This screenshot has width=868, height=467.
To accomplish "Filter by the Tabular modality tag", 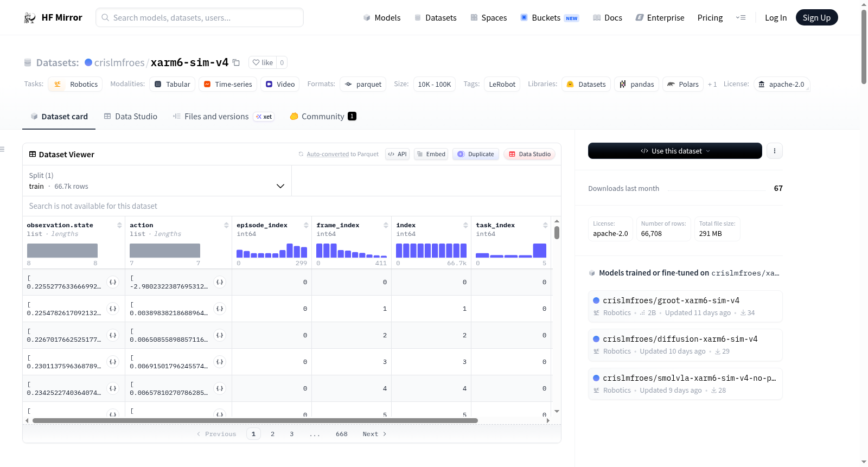I will click(173, 84).
